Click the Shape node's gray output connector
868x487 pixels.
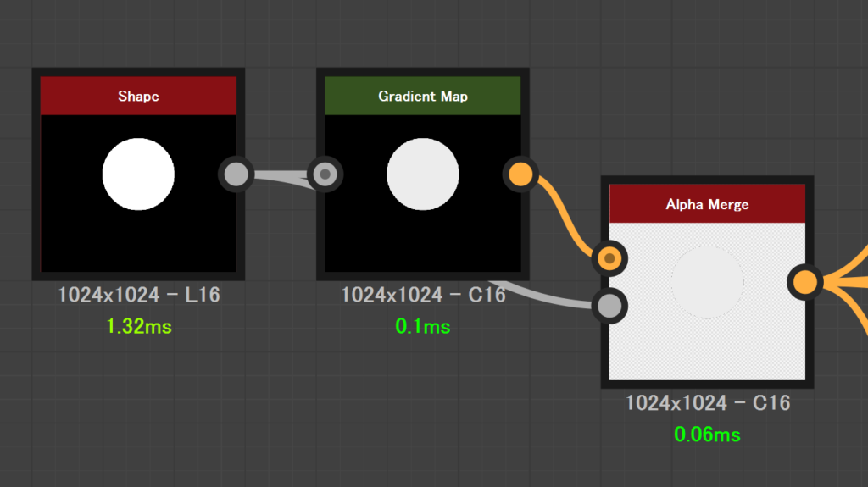pos(236,174)
